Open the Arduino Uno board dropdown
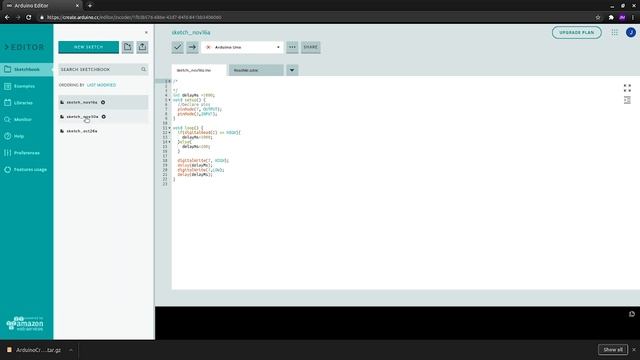 242,47
